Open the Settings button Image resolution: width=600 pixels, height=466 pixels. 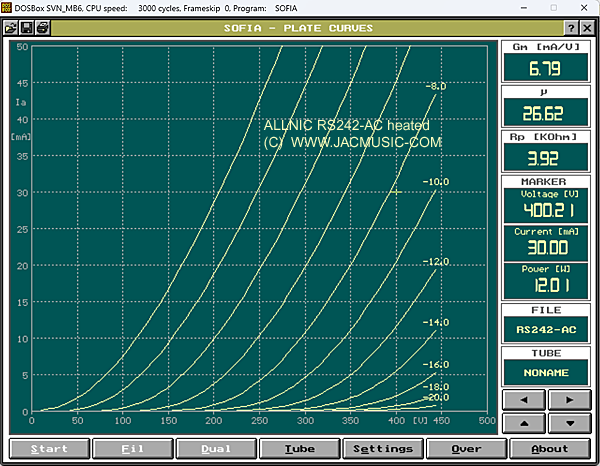(x=383, y=449)
